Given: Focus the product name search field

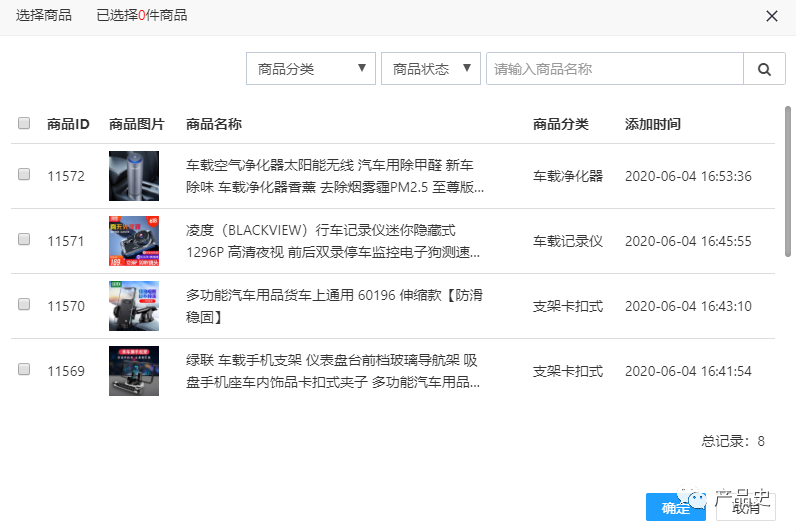Looking at the screenshot, I should pyautogui.click(x=614, y=69).
